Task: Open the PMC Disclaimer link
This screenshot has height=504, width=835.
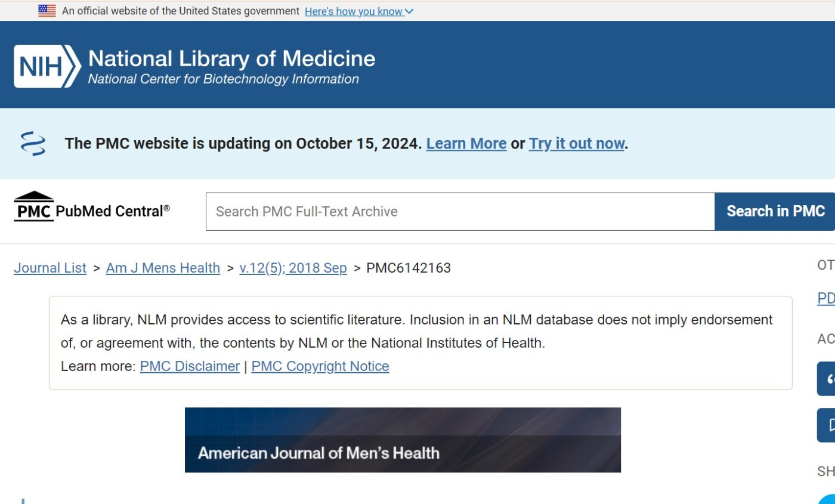Action: pyautogui.click(x=190, y=366)
